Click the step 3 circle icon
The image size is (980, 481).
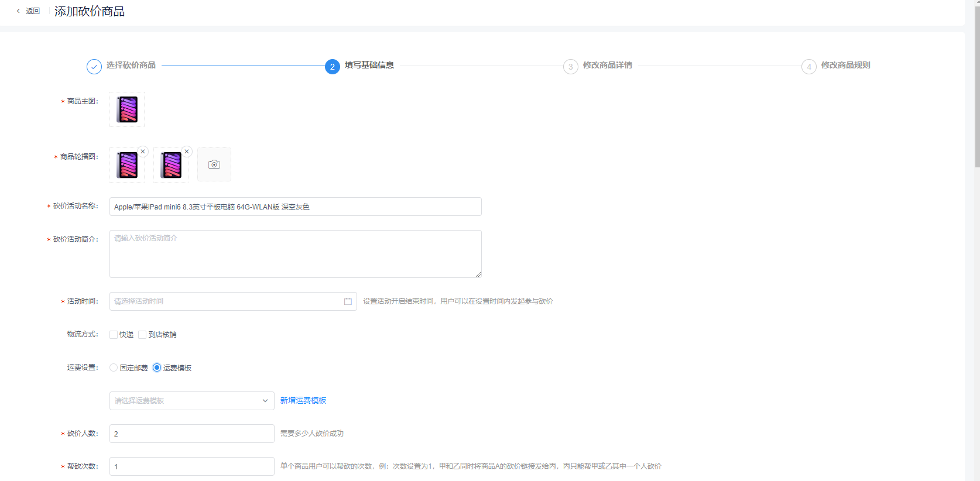click(x=571, y=67)
